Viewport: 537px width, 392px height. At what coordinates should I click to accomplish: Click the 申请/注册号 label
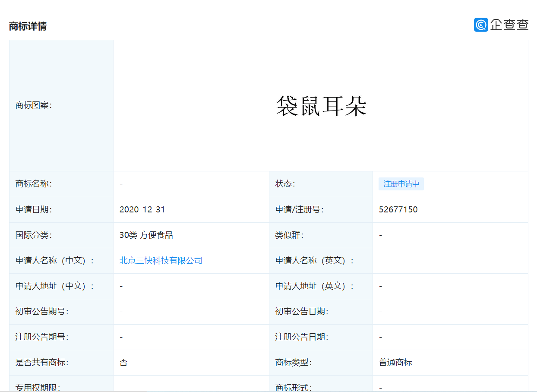click(x=300, y=210)
